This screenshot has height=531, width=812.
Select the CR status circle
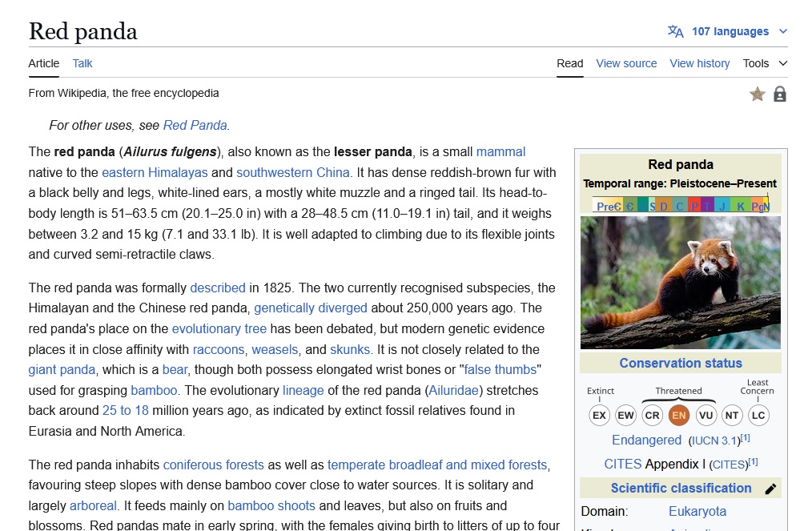click(x=652, y=416)
